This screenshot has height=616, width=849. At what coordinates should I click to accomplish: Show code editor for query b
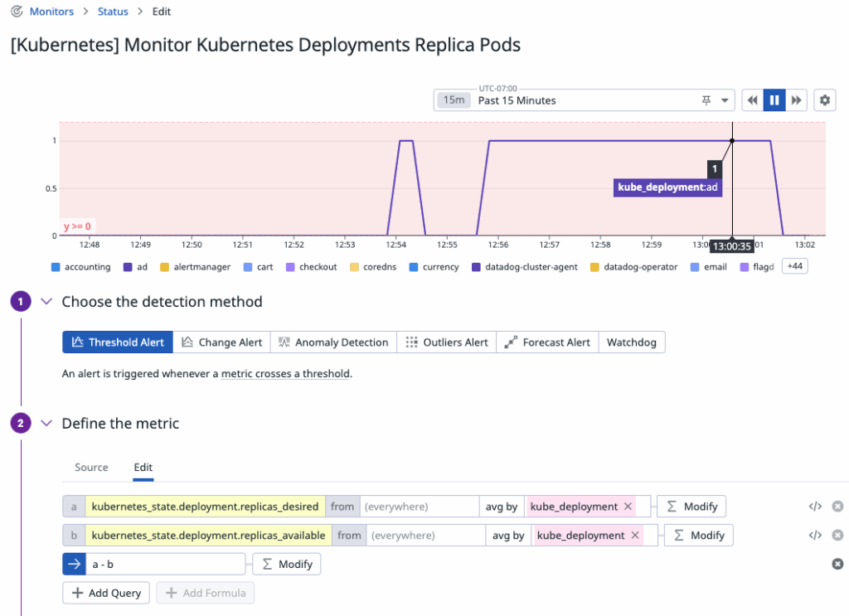tap(815, 536)
